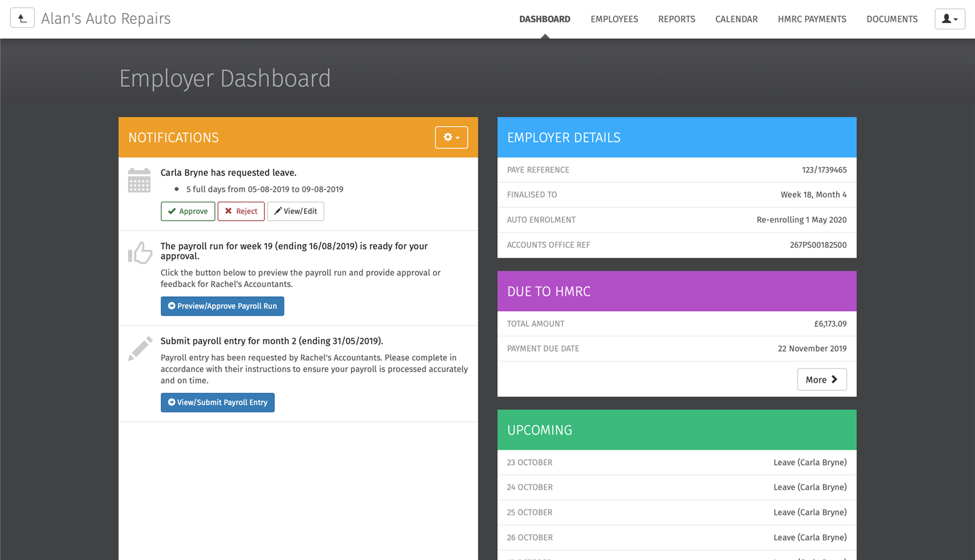This screenshot has height=560, width=975.
Task: Navigate to HMRC Payments
Action: click(812, 19)
